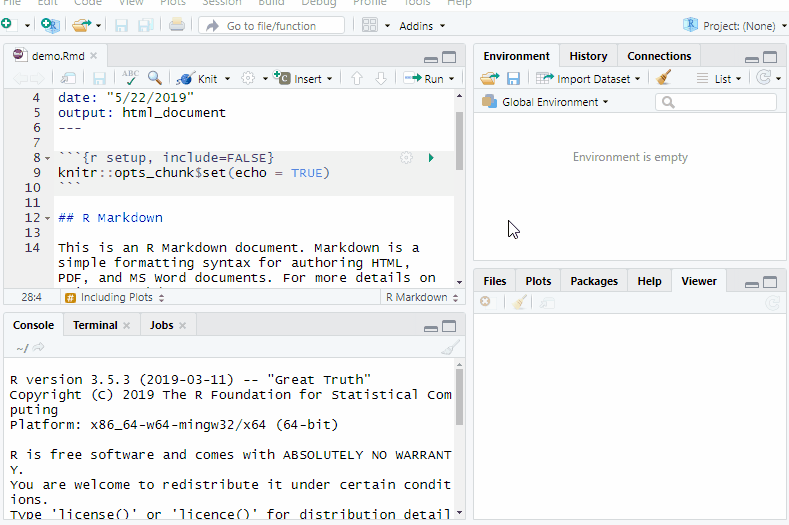Clear environment objects with broom icon
This screenshot has width=789, height=525.
(x=664, y=78)
